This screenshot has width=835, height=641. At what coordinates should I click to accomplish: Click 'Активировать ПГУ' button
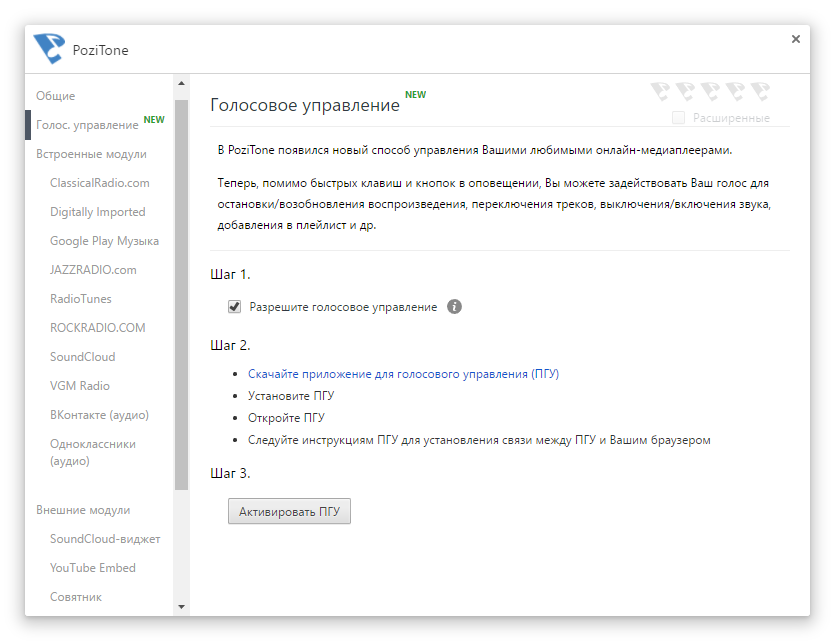pyautogui.click(x=289, y=511)
